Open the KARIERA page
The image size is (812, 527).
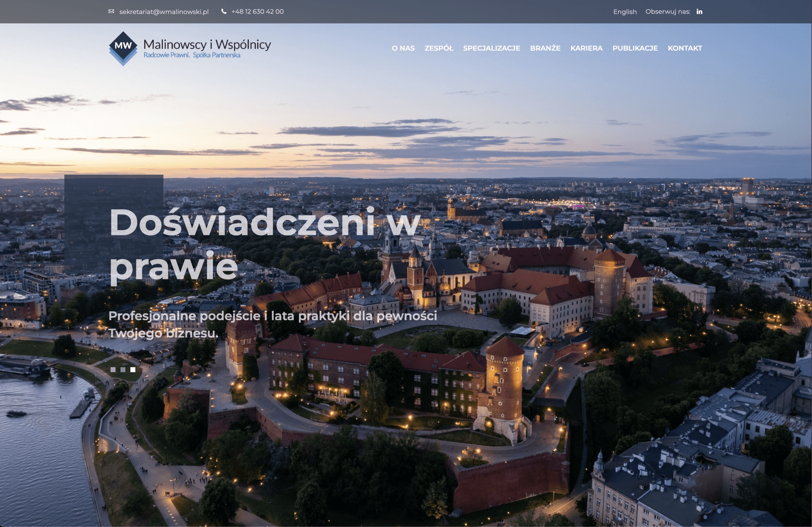click(587, 48)
